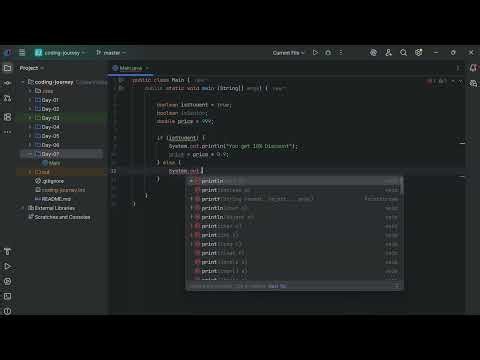The height and width of the screenshot is (360, 480).
Task: Expand the External Libraries node arrow
Action: (23, 208)
